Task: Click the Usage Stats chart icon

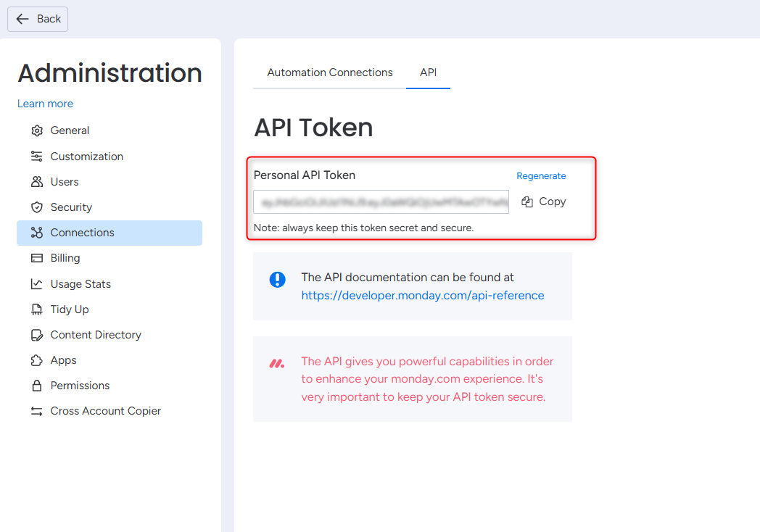Action: [x=37, y=284]
